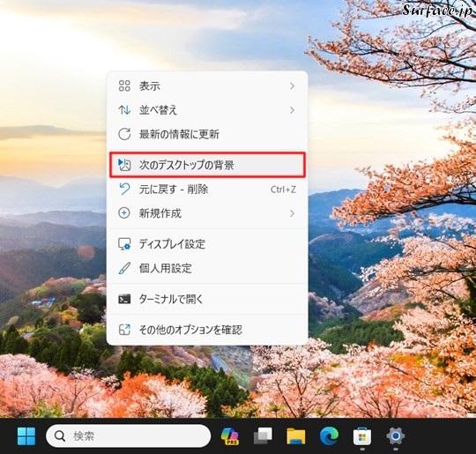476x454 pixels.
Task: Click the next background picture icon
Action: click(x=124, y=165)
